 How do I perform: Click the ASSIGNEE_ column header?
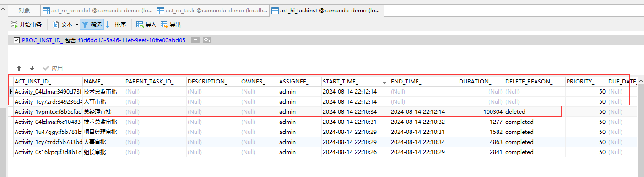coord(299,82)
